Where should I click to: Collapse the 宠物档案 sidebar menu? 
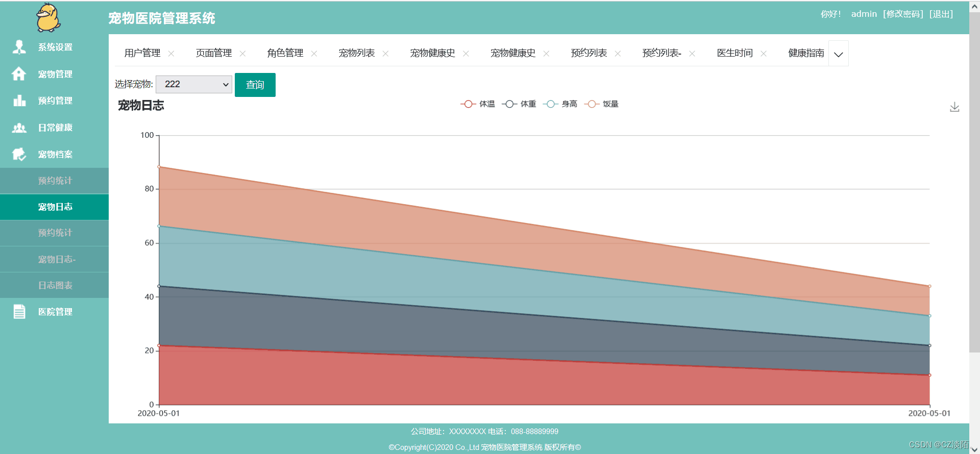coord(54,154)
